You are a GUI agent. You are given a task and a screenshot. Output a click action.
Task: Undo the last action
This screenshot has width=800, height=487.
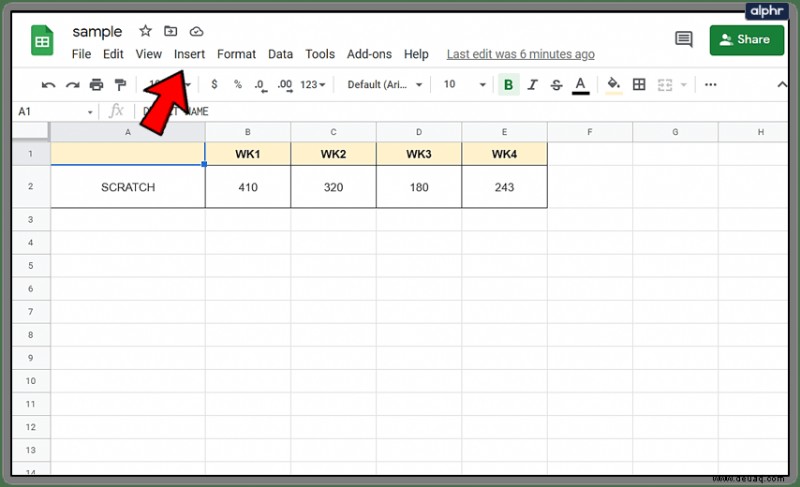tap(48, 85)
